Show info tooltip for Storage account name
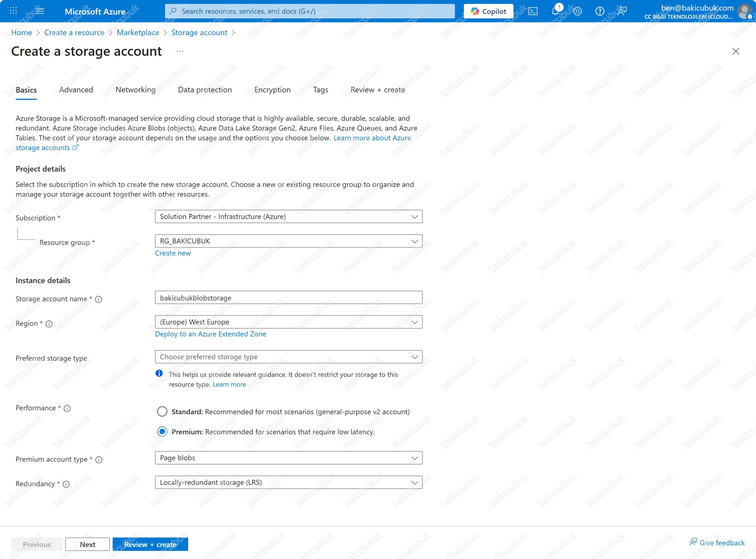The width and height of the screenshot is (756, 559). [98, 299]
